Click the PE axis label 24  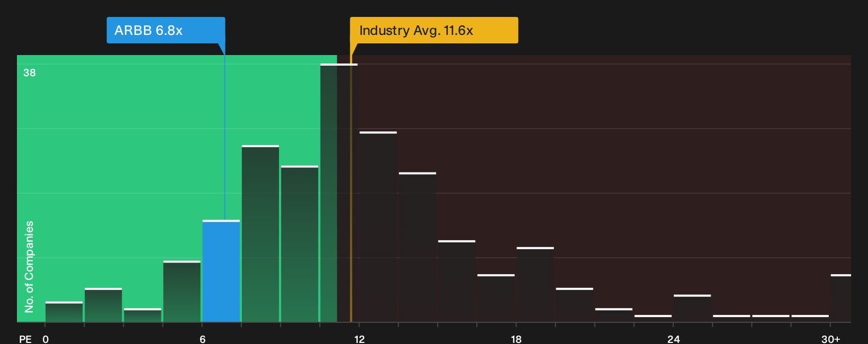(x=673, y=339)
